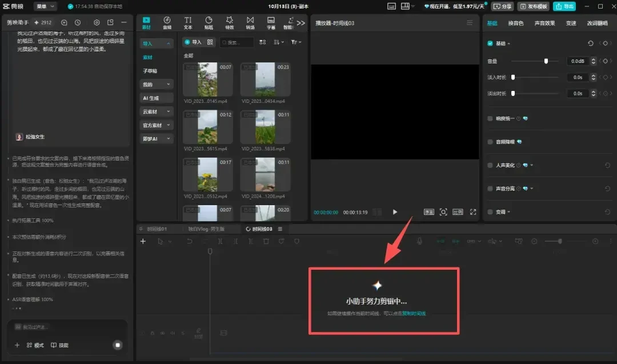Enable the 音频降噪 checkbox
Viewport: 617px width, 364px height.
point(490,142)
